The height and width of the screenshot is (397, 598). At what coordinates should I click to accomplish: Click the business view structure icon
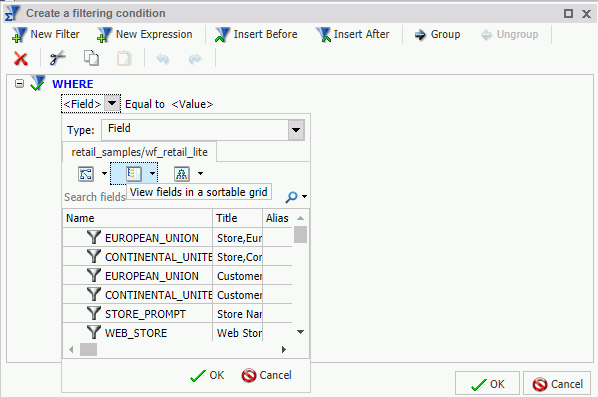click(86, 174)
